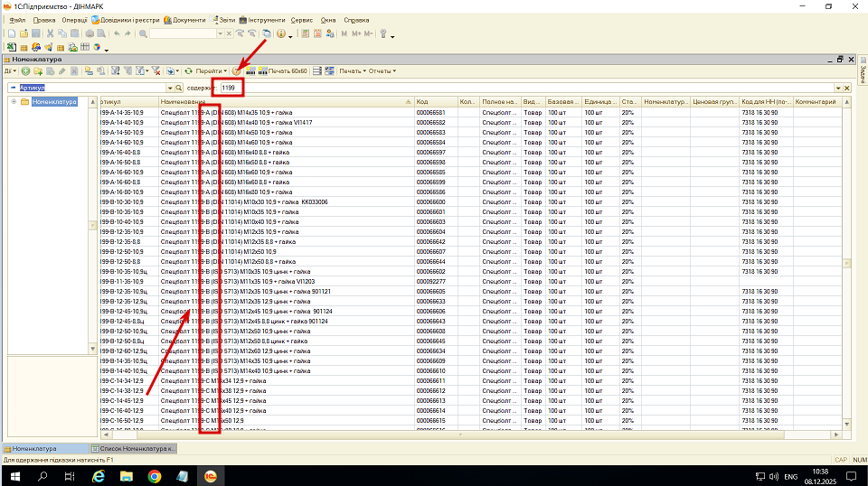868x486 pixels.
Task: Open the Довідники і реєстри menu
Action: point(126,20)
